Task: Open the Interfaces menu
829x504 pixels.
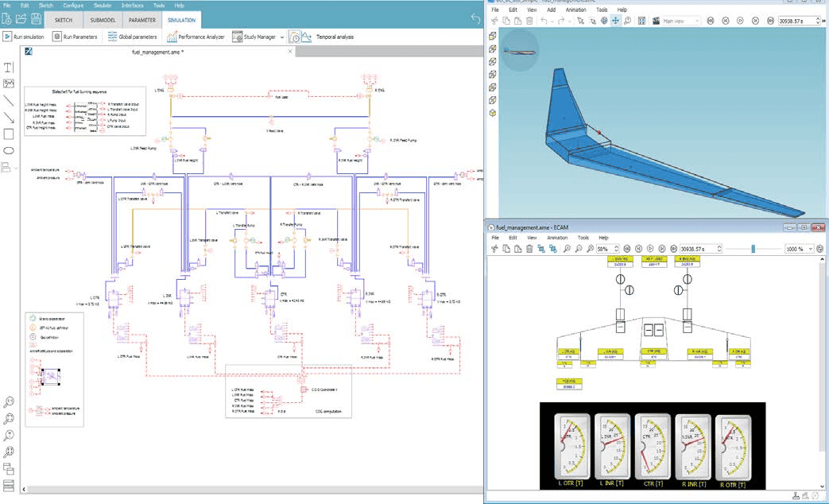Action: (132, 6)
